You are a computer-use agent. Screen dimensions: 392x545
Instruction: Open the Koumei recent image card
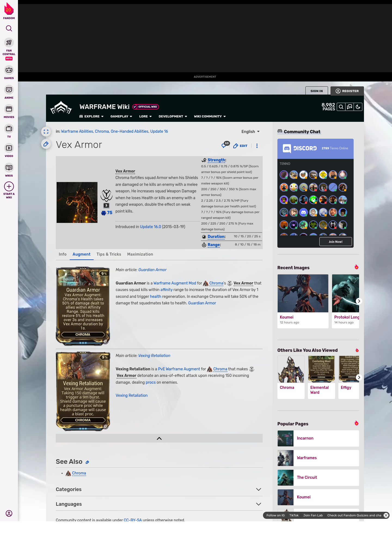click(303, 301)
